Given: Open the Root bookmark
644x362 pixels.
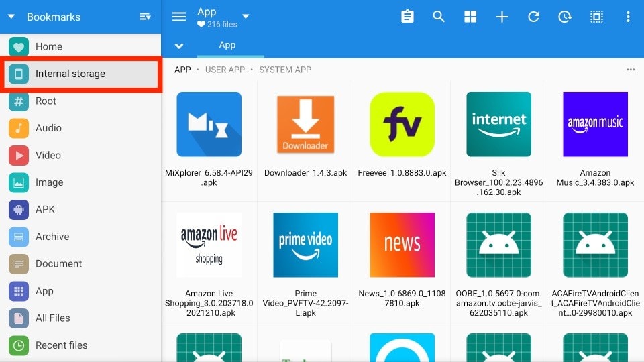Looking at the screenshot, I should 80,101.
